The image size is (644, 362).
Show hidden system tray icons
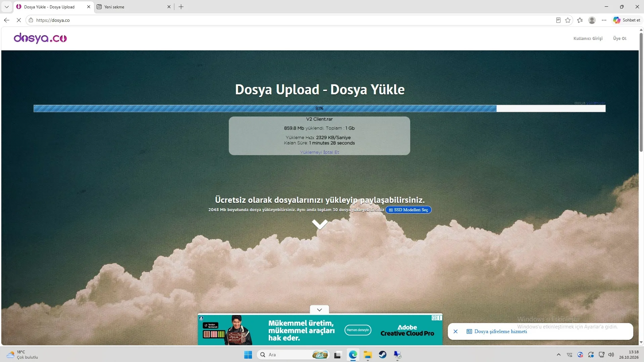pos(558,355)
